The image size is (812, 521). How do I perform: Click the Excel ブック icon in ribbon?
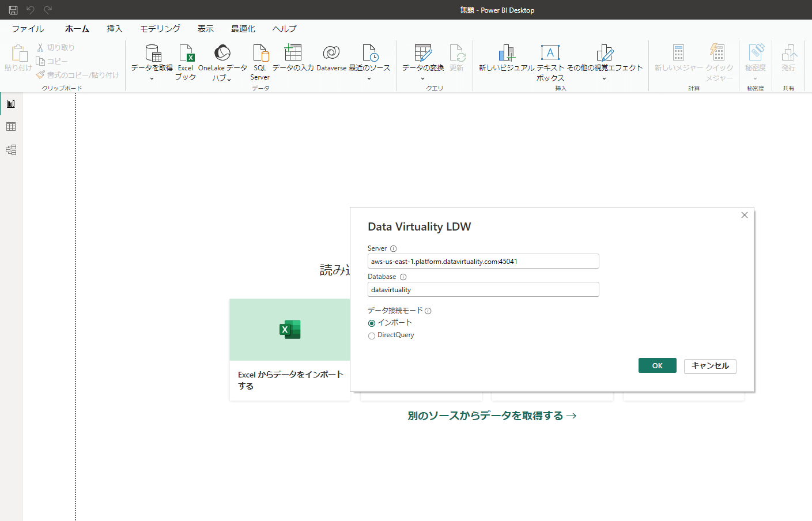[x=186, y=53]
